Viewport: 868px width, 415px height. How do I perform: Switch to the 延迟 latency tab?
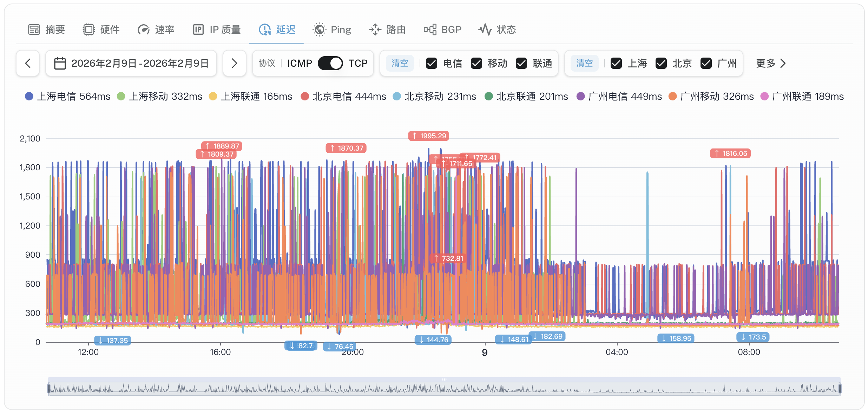point(277,29)
